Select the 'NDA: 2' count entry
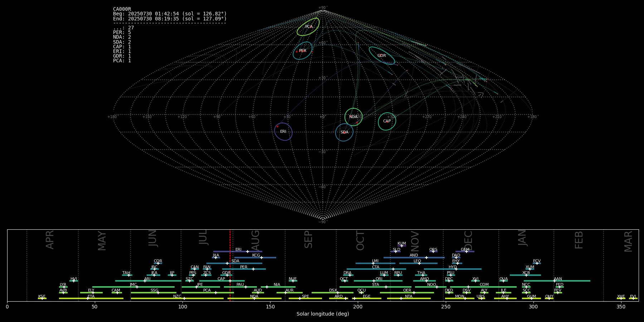Image resolution: width=644 pixels, height=322 pixels. [122, 37]
